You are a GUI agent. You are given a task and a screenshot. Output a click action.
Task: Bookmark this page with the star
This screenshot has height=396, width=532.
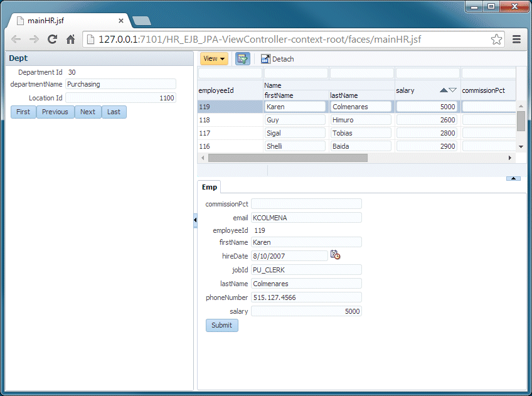tap(496, 40)
